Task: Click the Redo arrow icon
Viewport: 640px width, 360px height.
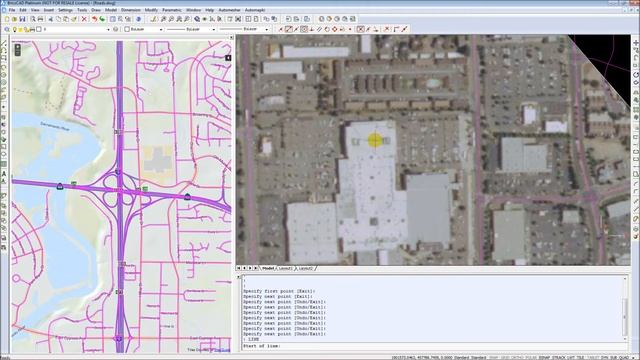Action: (102, 19)
